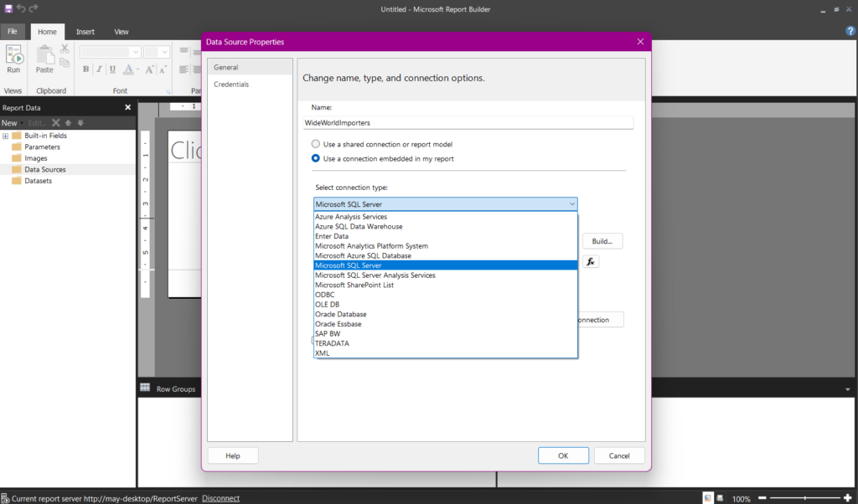The image size is (858, 504).
Task: Open the grouping pane dropdown arrow
Action: coord(848,389)
